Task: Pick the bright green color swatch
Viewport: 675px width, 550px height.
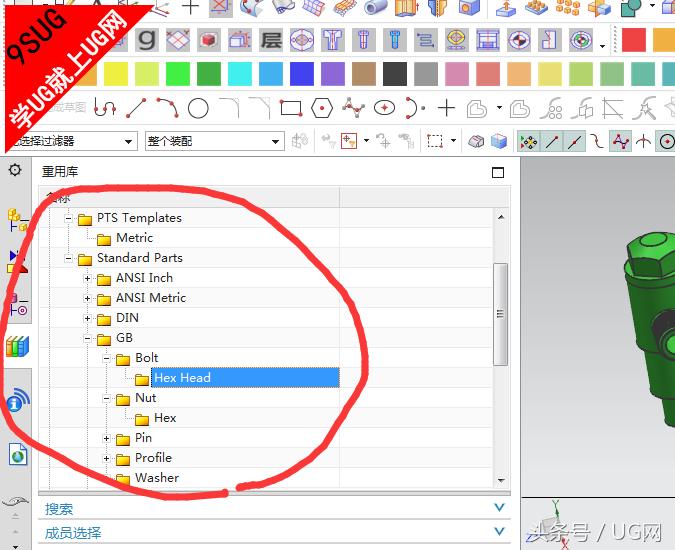Action: [177, 74]
